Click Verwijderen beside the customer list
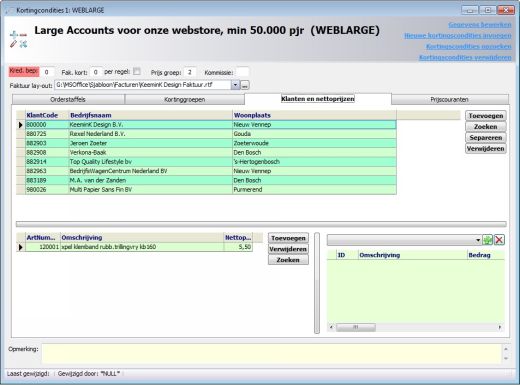 486,149
